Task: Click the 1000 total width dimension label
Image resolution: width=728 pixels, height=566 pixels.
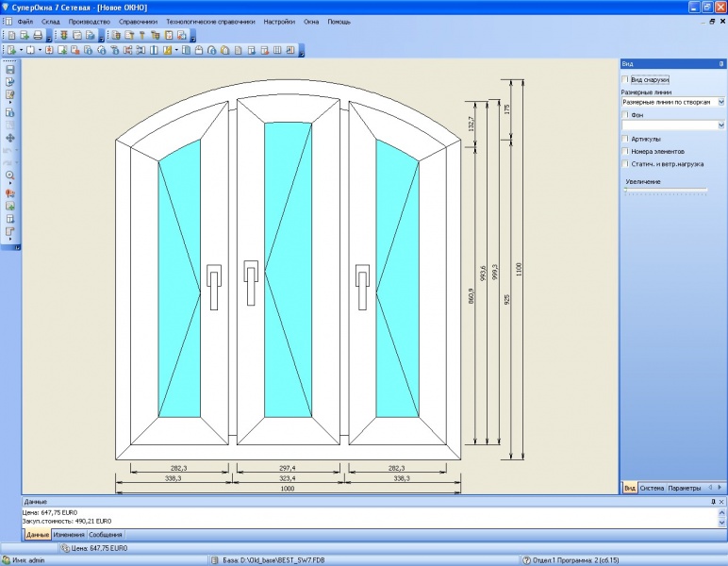Action: click(288, 489)
